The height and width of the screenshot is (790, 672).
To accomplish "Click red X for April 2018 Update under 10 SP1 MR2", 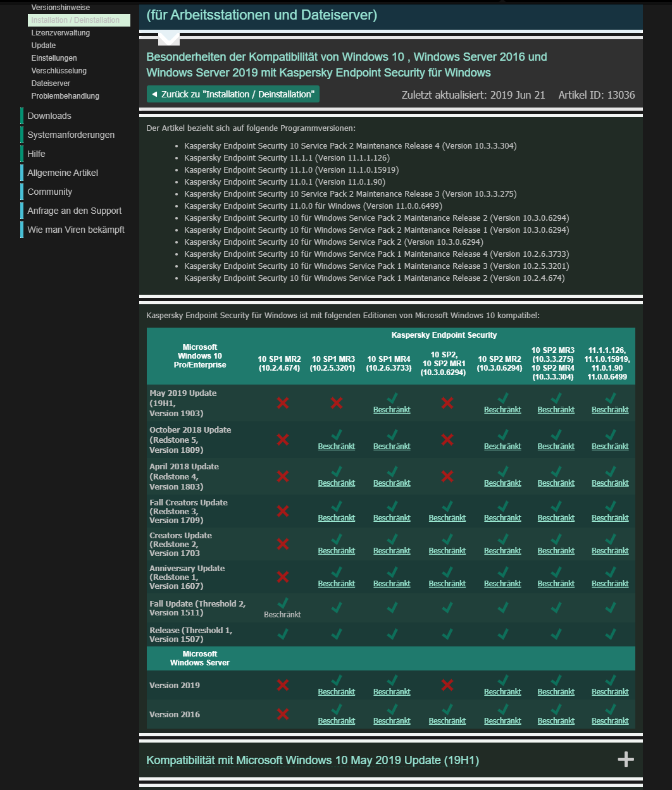I will coord(282,476).
